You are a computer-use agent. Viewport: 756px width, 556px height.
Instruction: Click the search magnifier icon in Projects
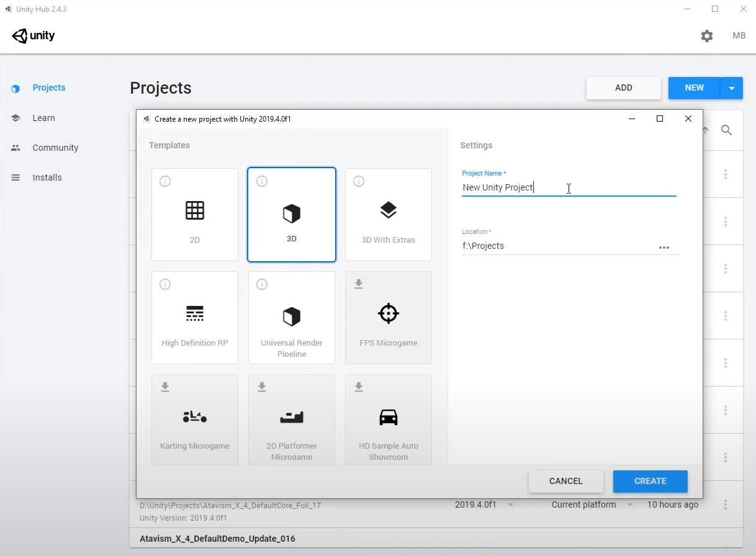click(726, 130)
